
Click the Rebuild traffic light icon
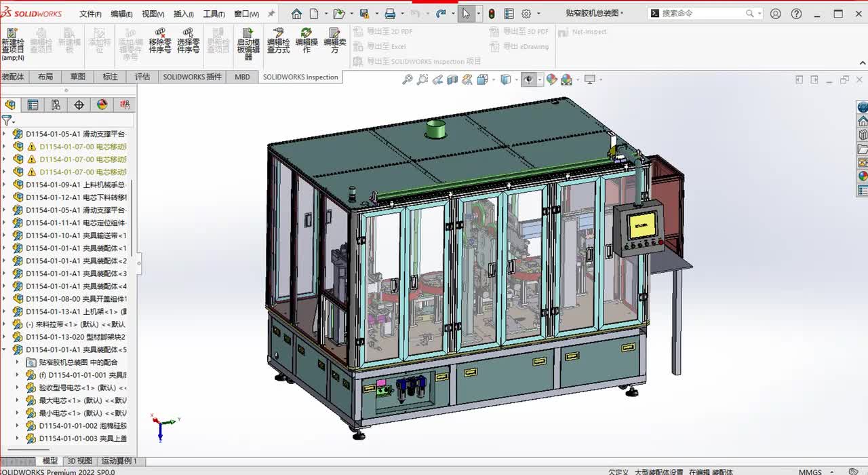(491, 14)
